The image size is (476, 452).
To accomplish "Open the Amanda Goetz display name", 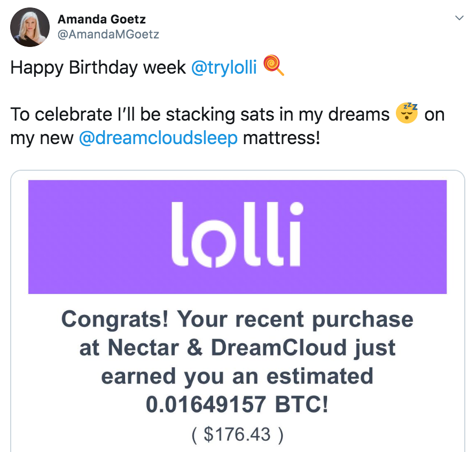I will click(102, 19).
